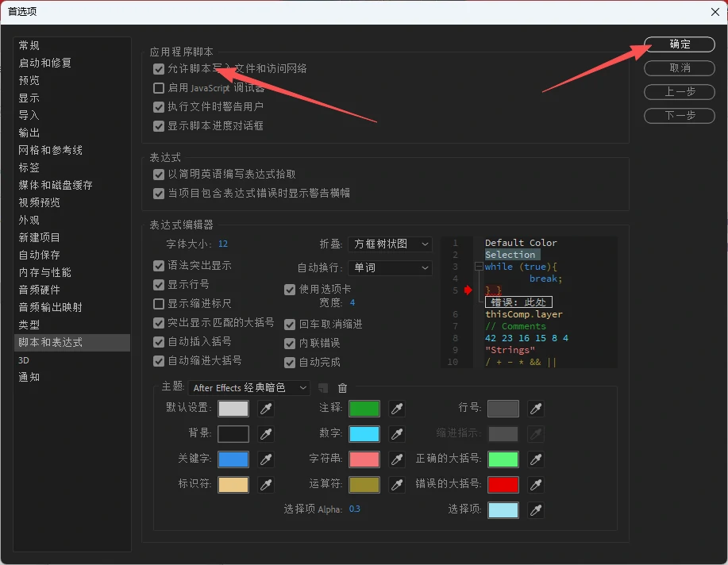Collapse code fold marker at line 3
The height and width of the screenshot is (565, 728).
pyautogui.click(x=479, y=267)
